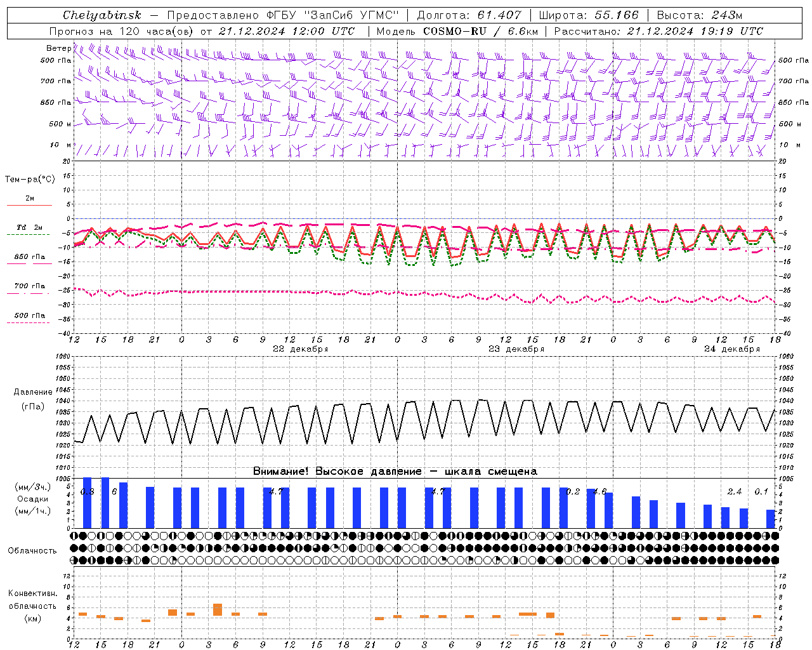
Task: Click the "Давление" pressure panel label
Action: coord(33,392)
